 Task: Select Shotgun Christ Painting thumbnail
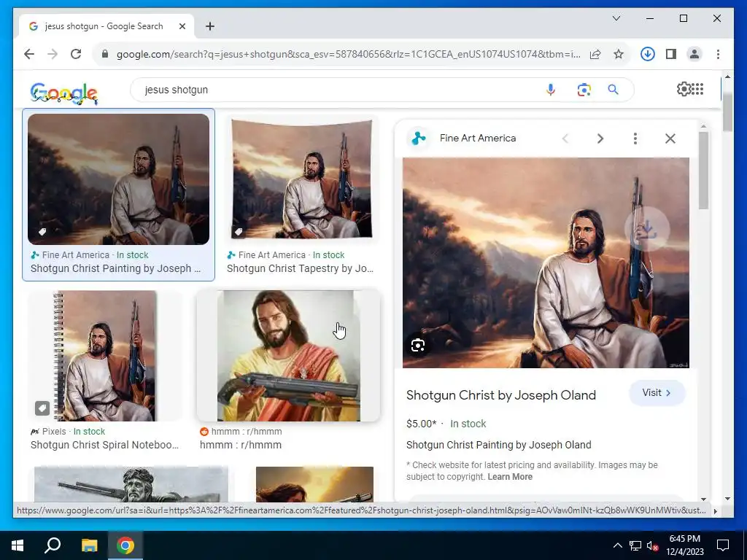pos(119,179)
